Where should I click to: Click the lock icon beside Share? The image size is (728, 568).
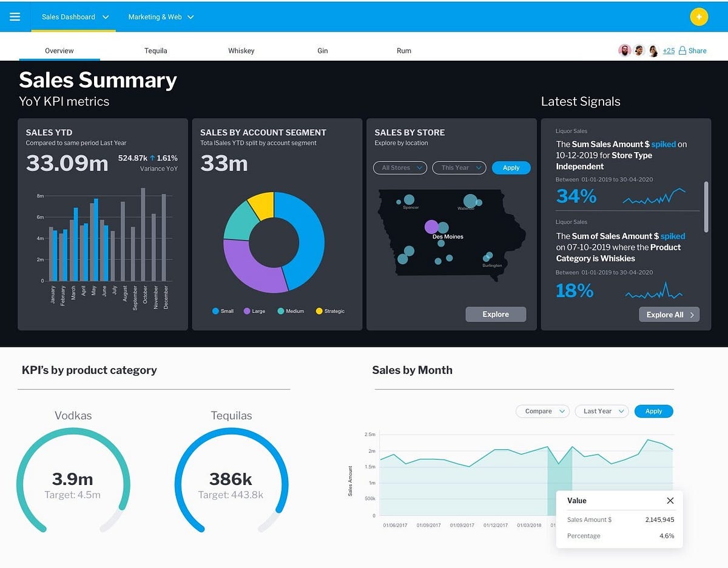point(682,50)
